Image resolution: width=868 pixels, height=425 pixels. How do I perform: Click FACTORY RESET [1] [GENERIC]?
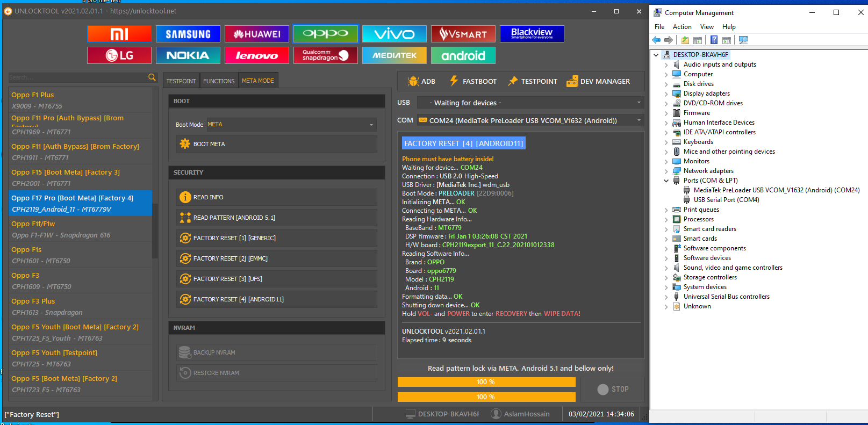point(277,238)
